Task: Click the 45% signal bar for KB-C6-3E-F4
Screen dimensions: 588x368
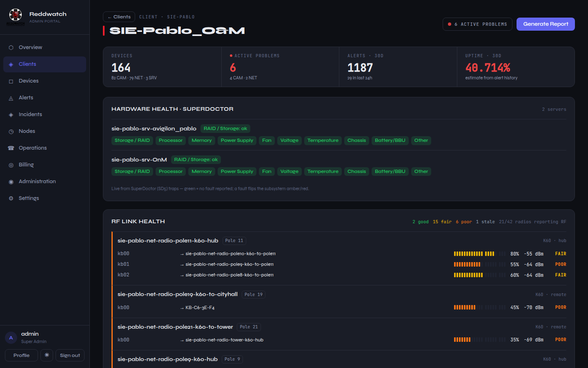Action: (479, 307)
